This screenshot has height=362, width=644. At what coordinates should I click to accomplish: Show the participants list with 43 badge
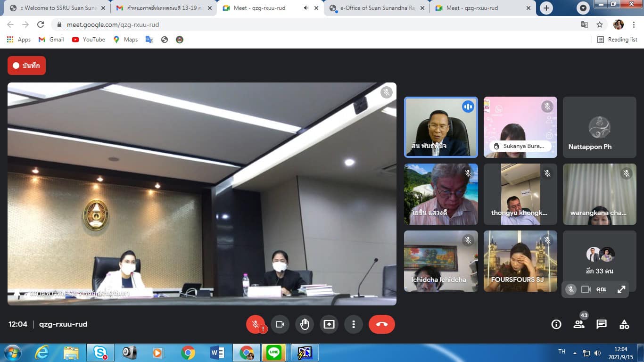579,324
